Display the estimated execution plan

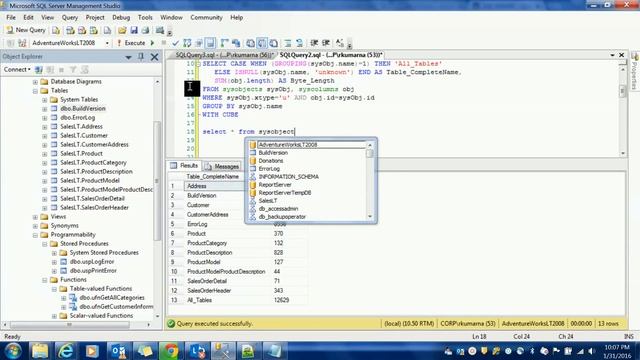tap(187, 43)
